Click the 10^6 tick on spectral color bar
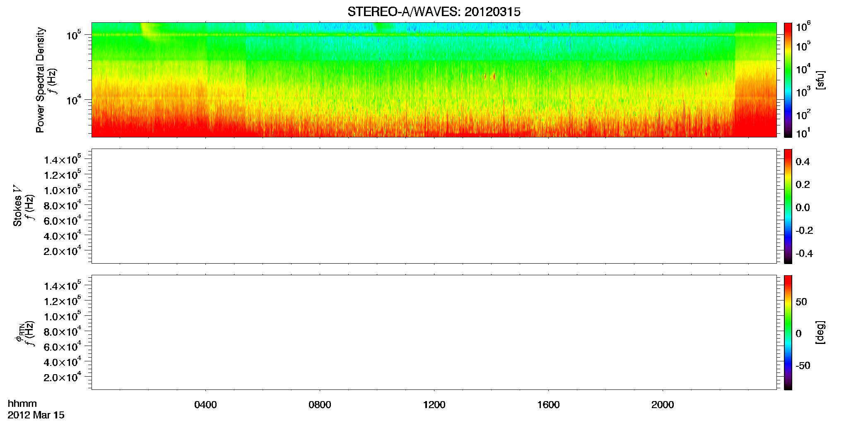 [x=803, y=27]
